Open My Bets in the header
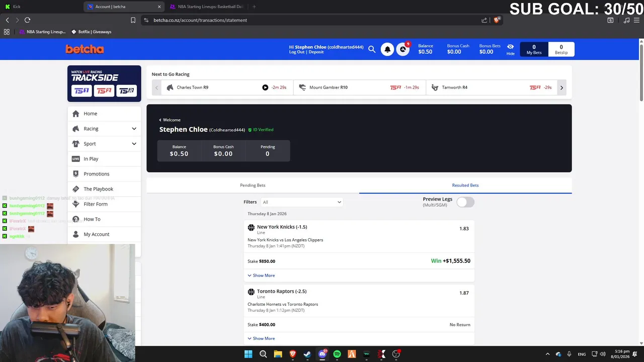 [x=534, y=49]
